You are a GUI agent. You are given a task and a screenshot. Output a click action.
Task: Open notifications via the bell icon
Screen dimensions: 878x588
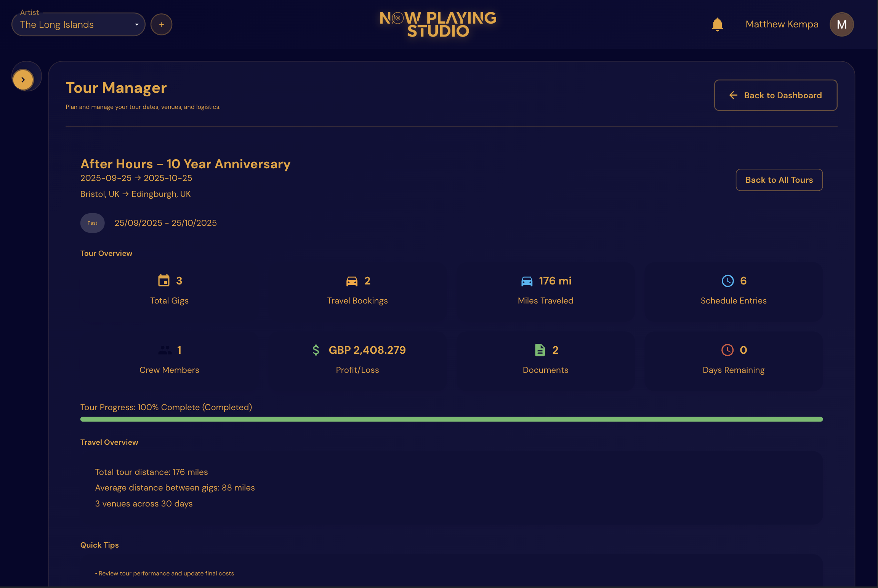click(x=717, y=24)
